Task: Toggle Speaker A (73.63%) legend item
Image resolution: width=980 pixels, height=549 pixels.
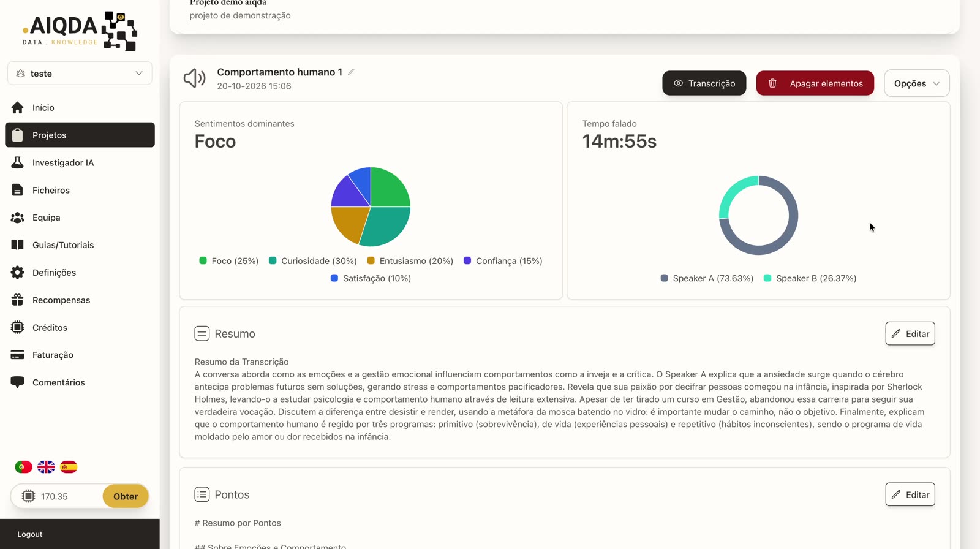Action: coord(707,278)
